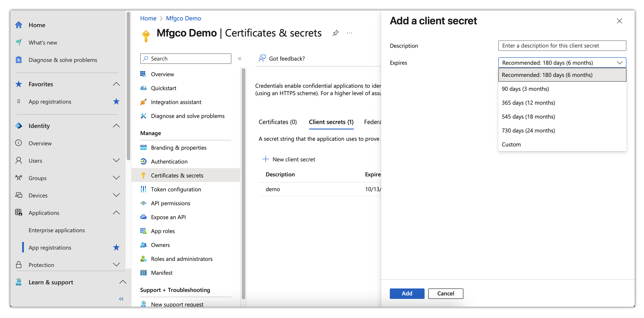The image size is (644, 318).
Task: Expand the Devices section chevron
Action: (116, 195)
